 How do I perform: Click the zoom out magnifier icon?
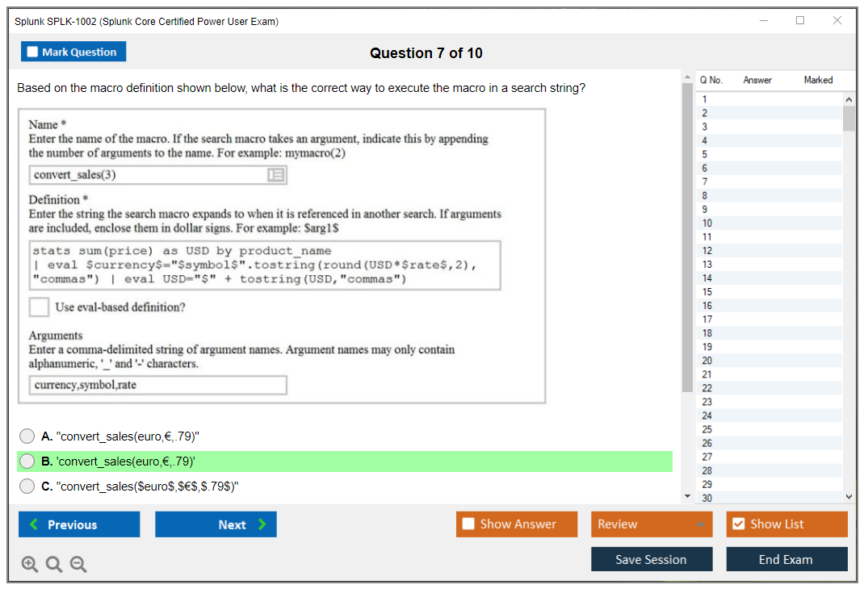[78, 564]
